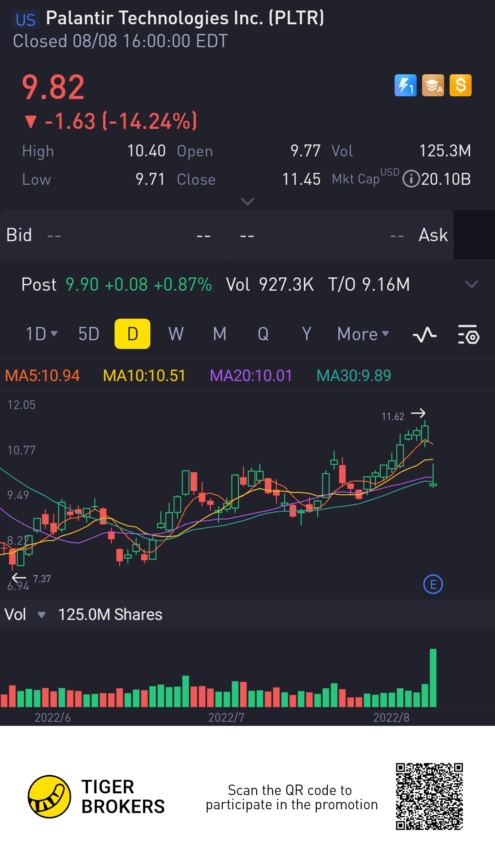Switch to the M monthly tab

(220, 334)
